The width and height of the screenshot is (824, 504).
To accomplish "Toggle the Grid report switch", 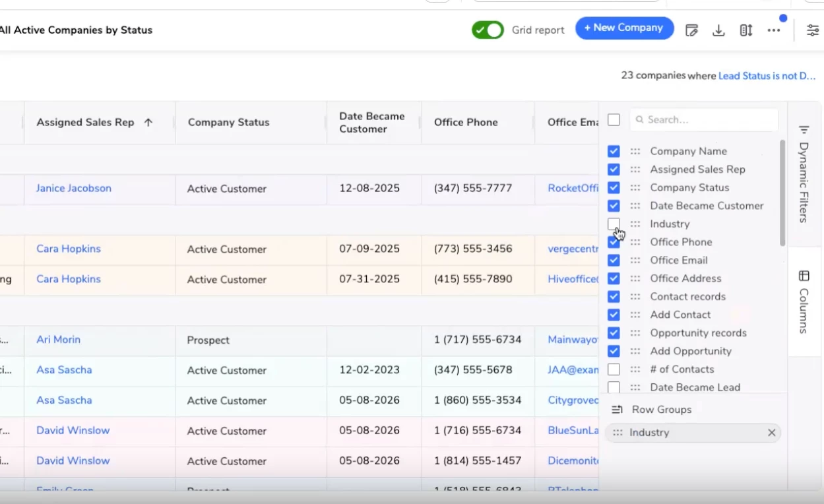I will pos(488,30).
